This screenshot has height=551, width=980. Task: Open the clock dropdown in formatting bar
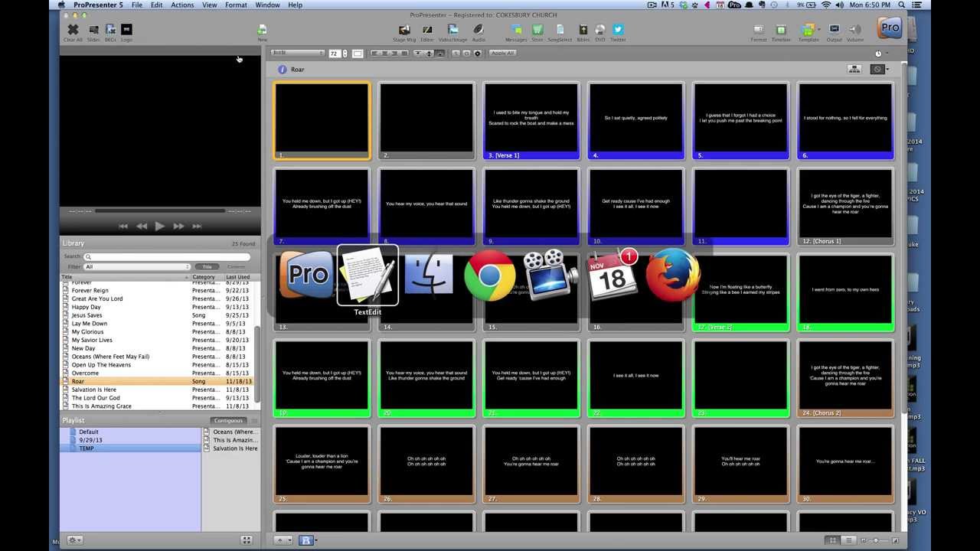(880, 54)
